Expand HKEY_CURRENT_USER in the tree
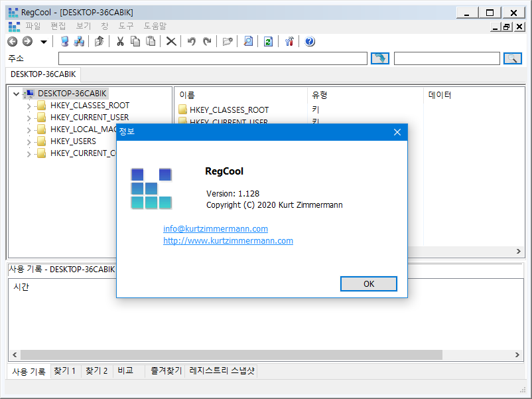The image size is (532, 399). [x=29, y=118]
